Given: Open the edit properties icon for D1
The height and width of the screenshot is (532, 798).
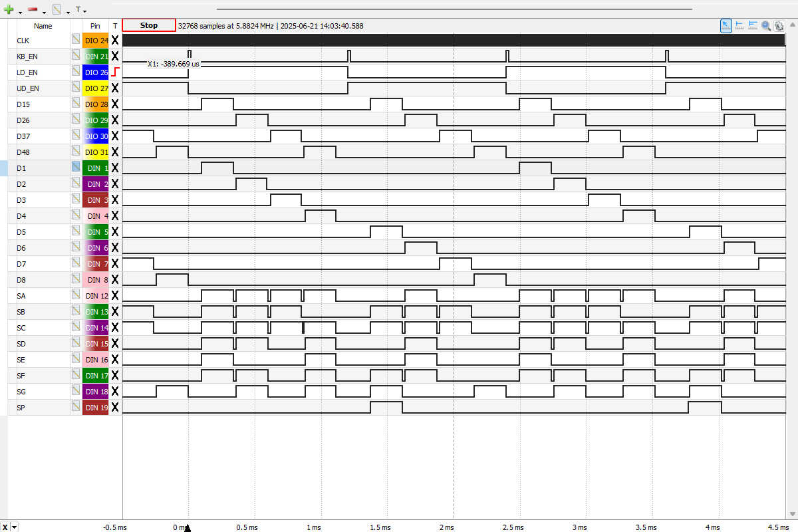Looking at the screenshot, I should point(76,168).
